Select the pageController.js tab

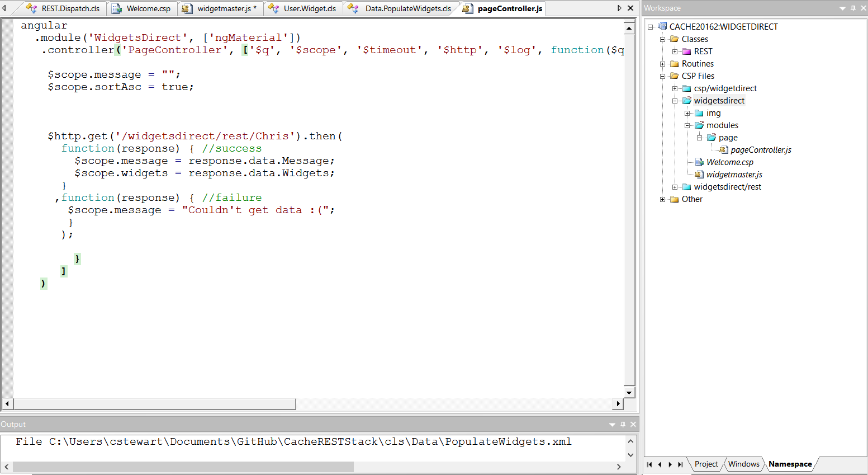(510, 8)
